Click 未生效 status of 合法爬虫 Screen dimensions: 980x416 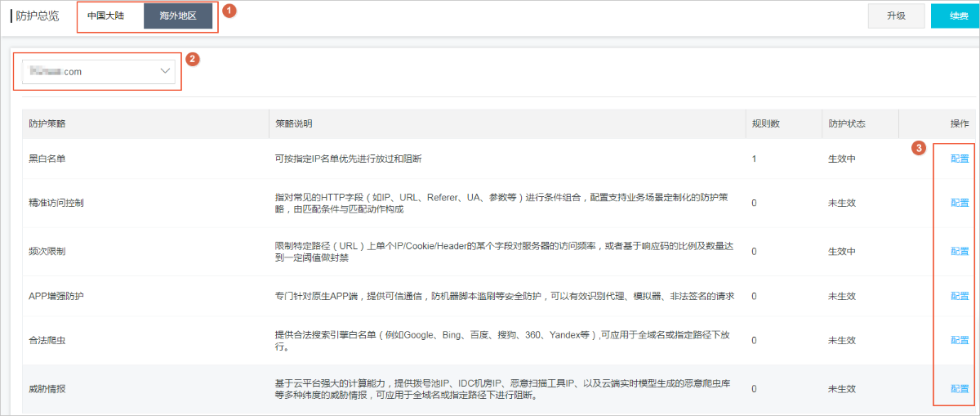click(841, 340)
